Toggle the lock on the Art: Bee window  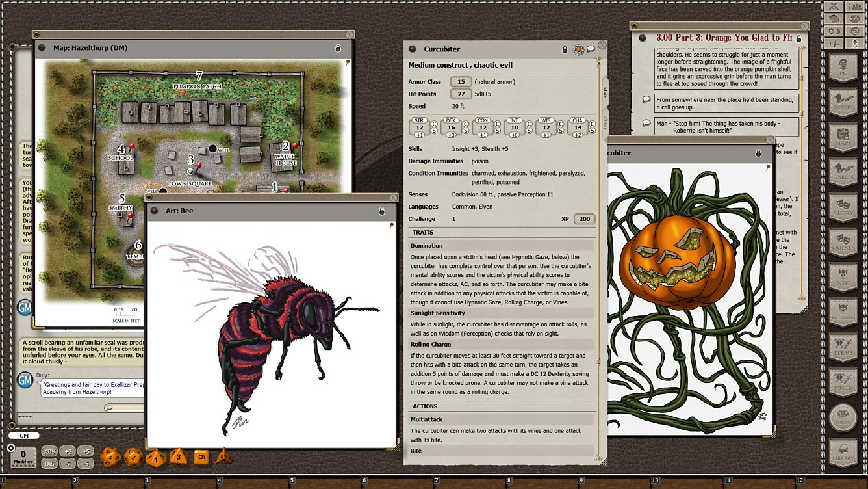point(383,210)
